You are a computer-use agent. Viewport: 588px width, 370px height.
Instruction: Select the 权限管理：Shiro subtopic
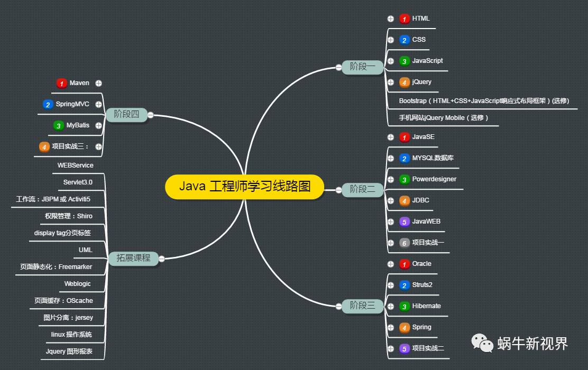[x=69, y=216]
